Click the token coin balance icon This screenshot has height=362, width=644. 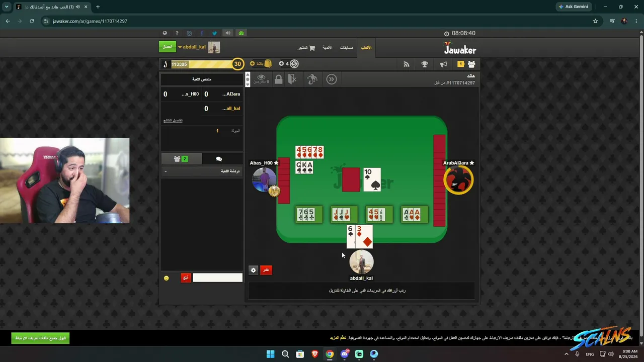pyautogui.click(x=294, y=64)
